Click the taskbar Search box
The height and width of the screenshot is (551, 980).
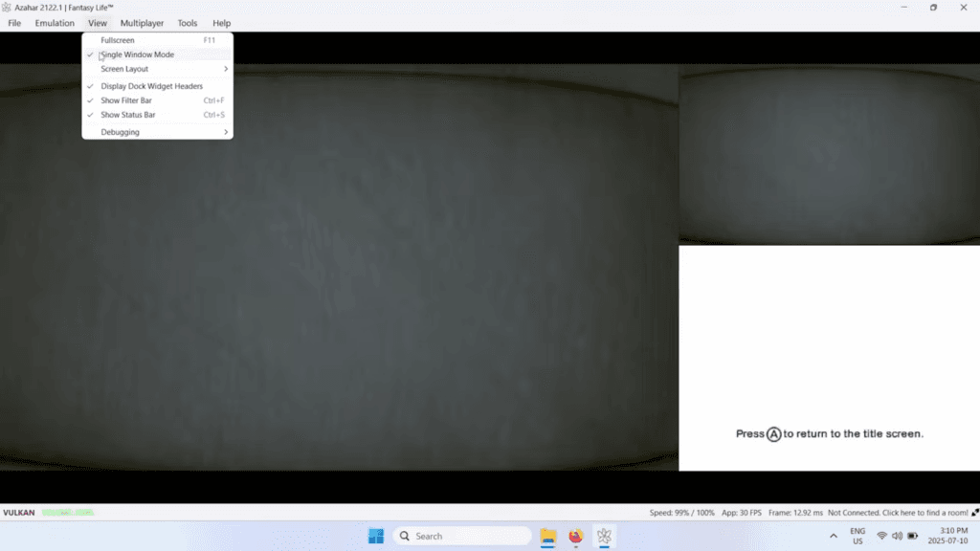462,536
